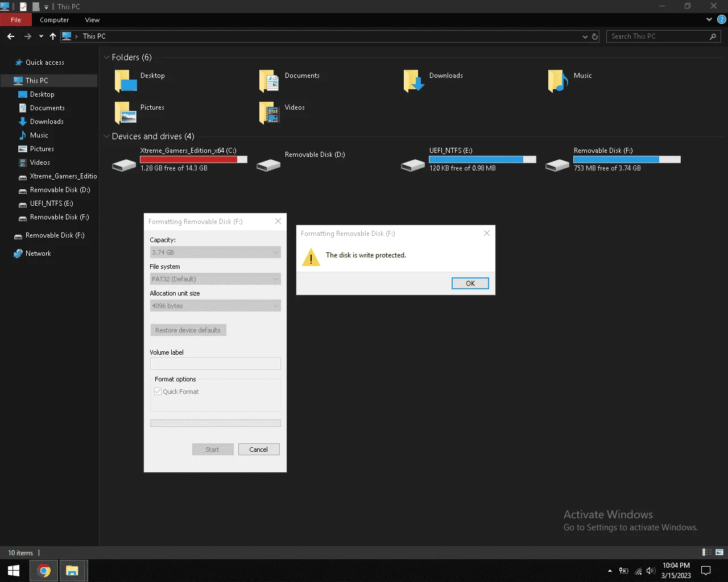Viewport: 728px width, 582px height.
Task: Click Start in the Format dialog
Action: (x=213, y=450)
